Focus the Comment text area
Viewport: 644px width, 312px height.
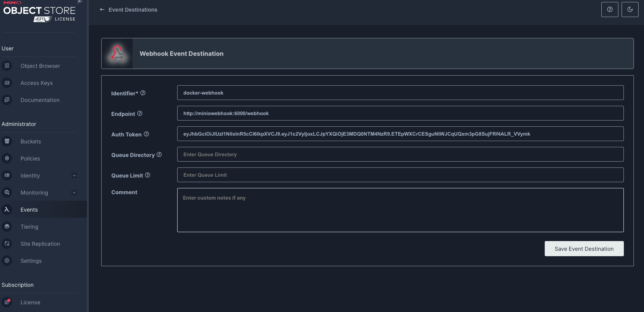400,210
